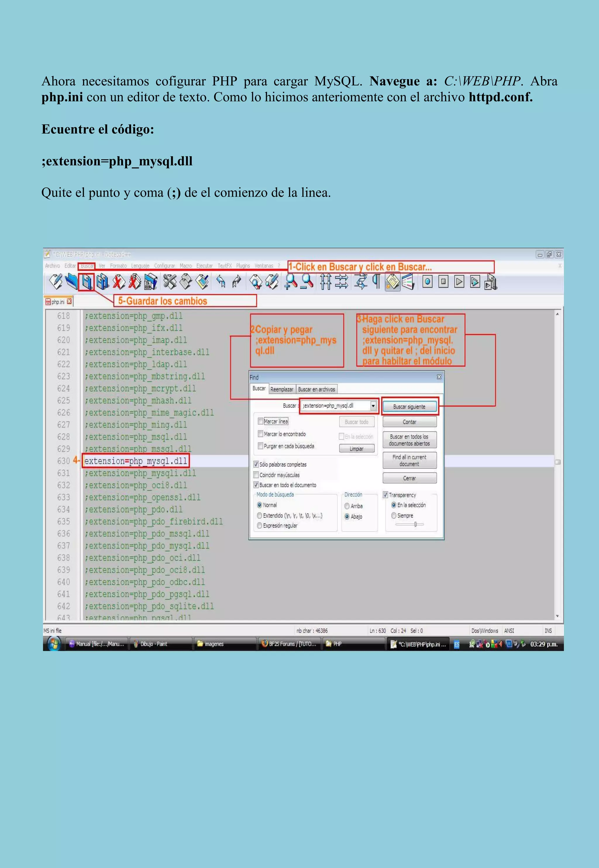Toggle Buscar en todo el documento
599x868 pixels.
pyautogui.click(x=256, y=485)
